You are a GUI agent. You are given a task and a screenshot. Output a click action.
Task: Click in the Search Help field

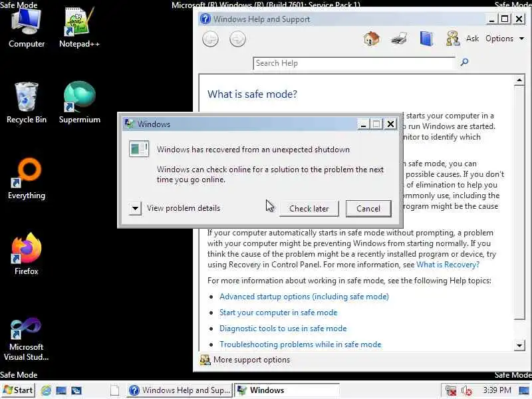point(354,63)
